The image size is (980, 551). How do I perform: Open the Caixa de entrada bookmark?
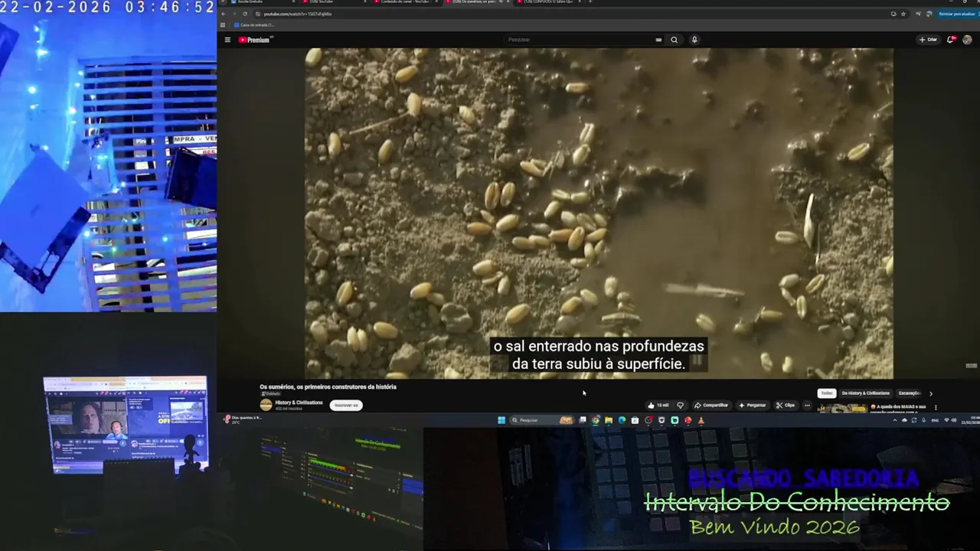[x=253, y=25]
